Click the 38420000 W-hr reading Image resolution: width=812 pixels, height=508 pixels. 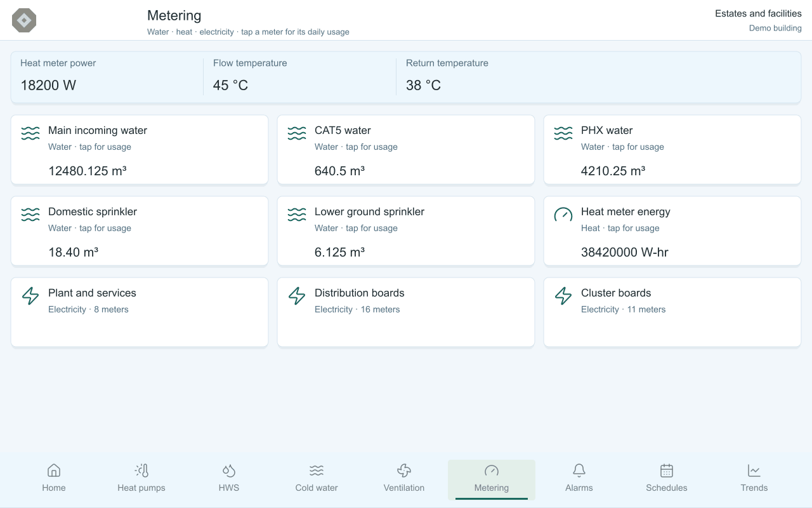(x=625, y=252)
